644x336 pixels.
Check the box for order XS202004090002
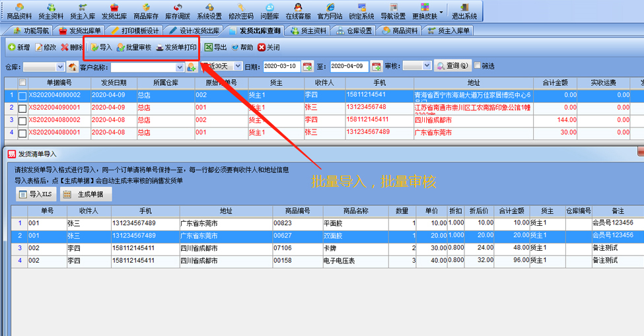tap(22, 96)
